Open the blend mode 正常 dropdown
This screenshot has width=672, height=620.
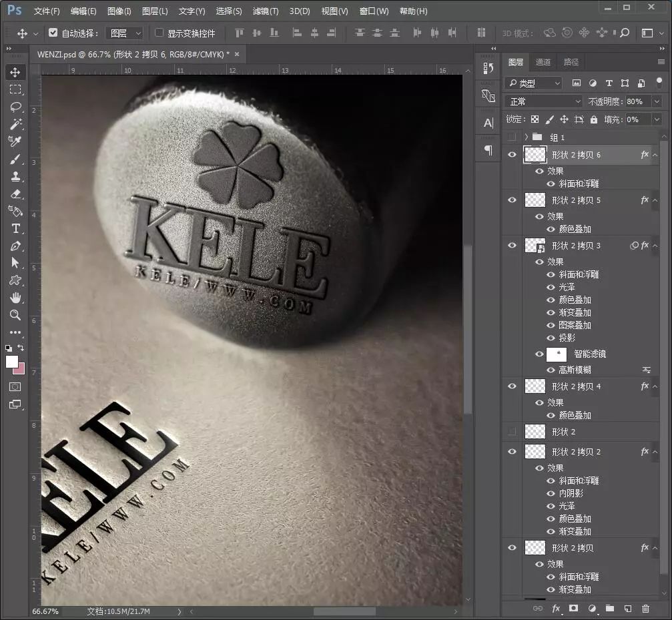(x=544, y=101)
